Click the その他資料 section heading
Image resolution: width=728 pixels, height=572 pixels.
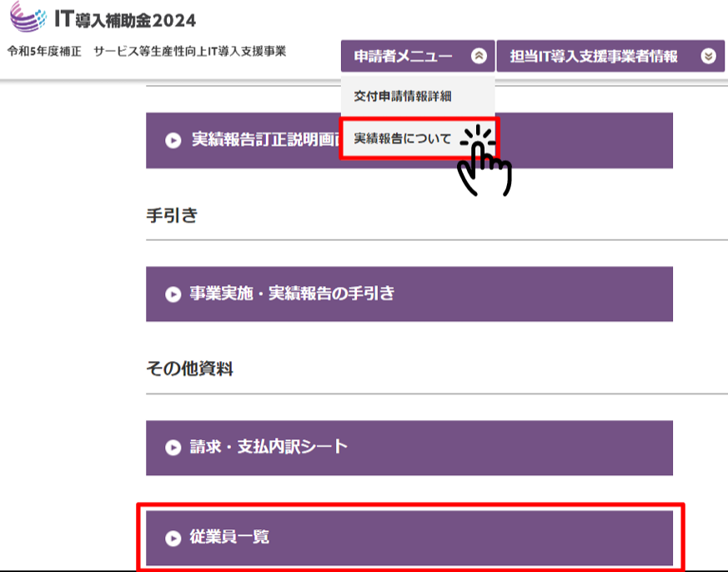coord(189,369)
